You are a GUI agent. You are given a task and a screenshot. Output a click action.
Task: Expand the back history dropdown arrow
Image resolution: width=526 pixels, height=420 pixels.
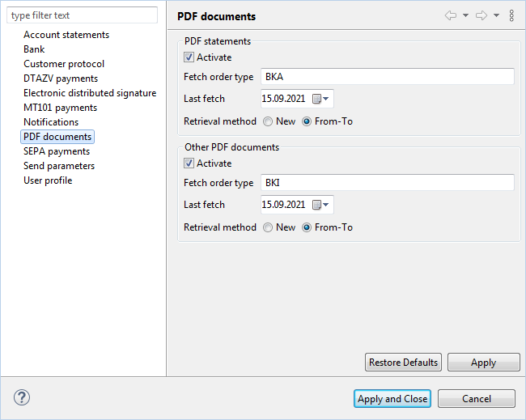click(x=465, y=15)
